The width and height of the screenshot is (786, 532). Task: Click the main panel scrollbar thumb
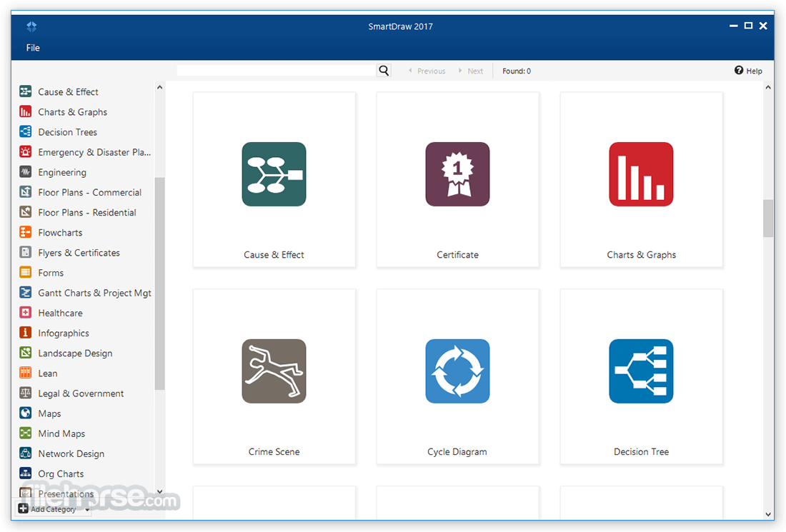coord(768,219)
